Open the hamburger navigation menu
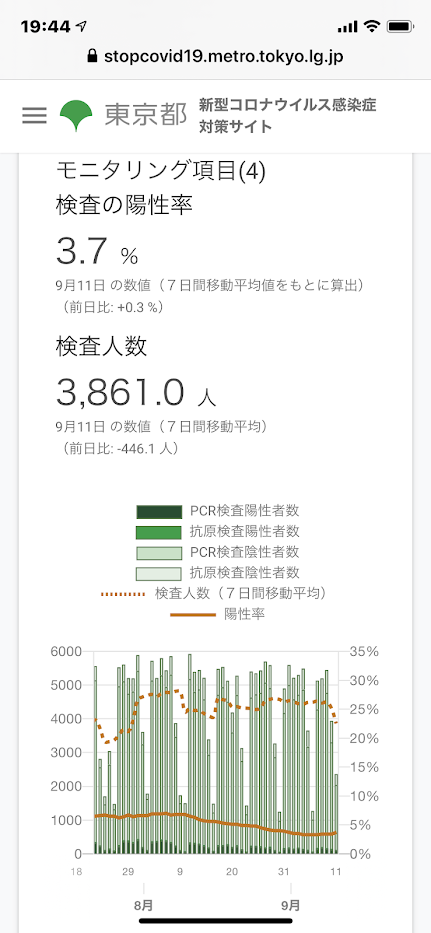The height and width of the screenshot is (933, 431). [x=35, y=115]
